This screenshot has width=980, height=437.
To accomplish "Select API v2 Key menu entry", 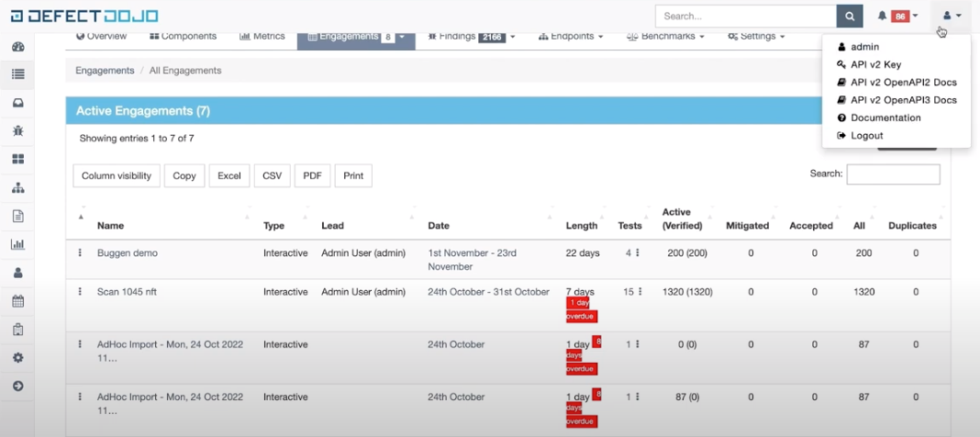I will tap(875, 64).
